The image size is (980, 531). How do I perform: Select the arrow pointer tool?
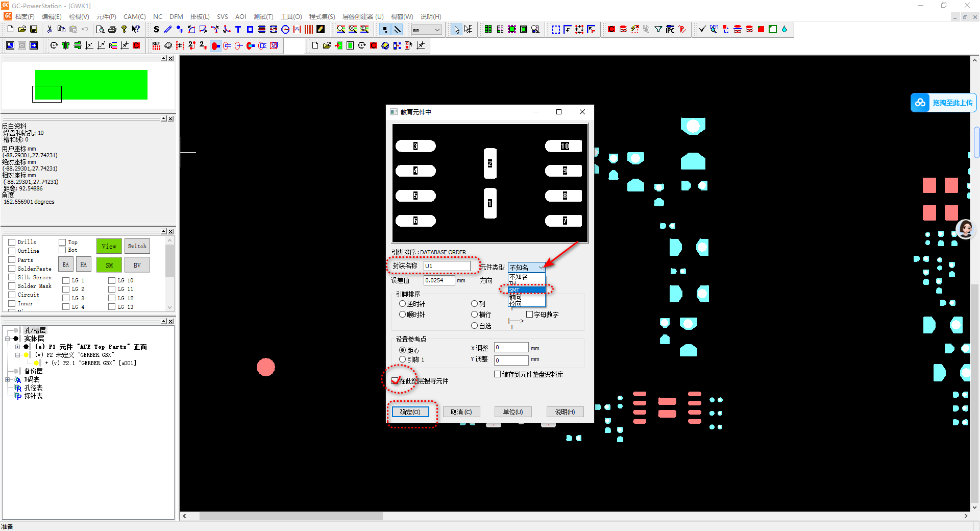point(456,30)
